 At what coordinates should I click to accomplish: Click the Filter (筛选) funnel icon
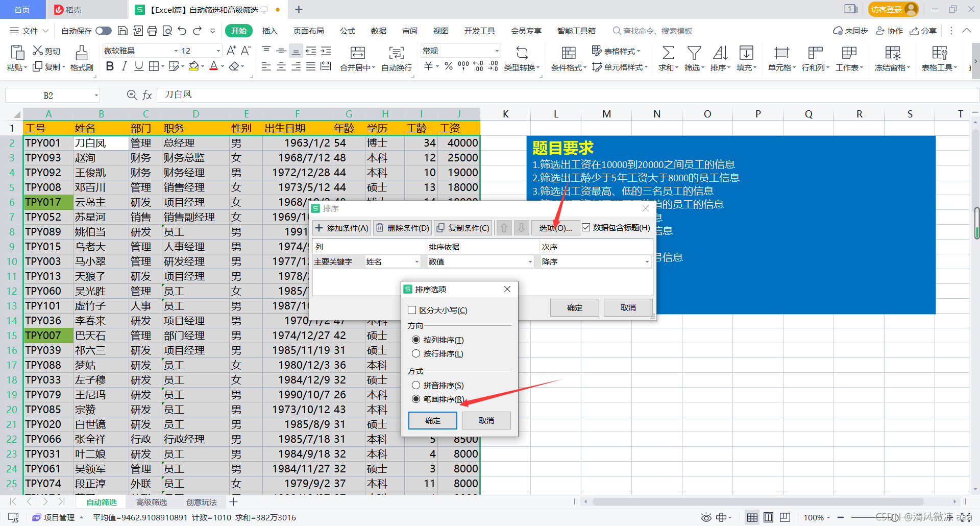(x=694, y=53)
